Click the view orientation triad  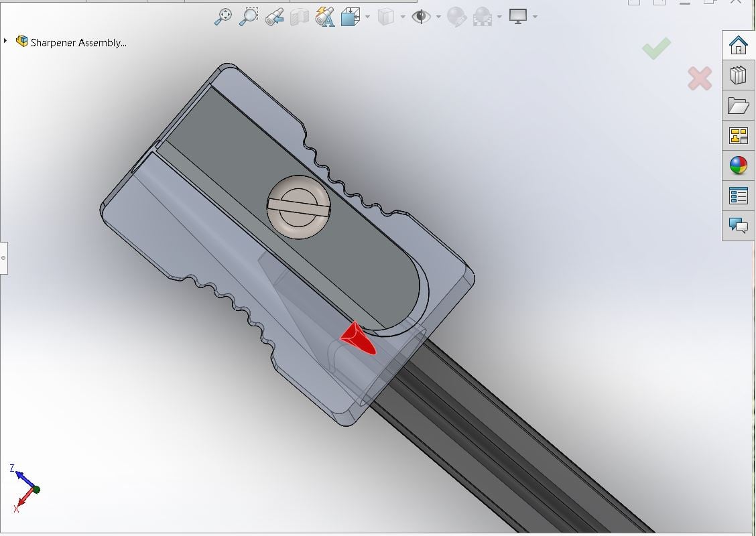(x=24, y=488)
